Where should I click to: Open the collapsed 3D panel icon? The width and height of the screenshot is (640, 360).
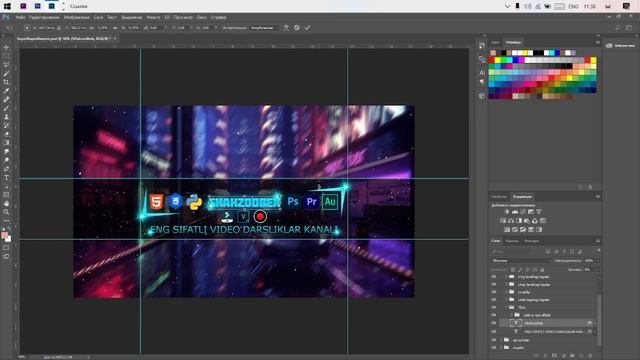pyautogui.click(x=482, y=96)
